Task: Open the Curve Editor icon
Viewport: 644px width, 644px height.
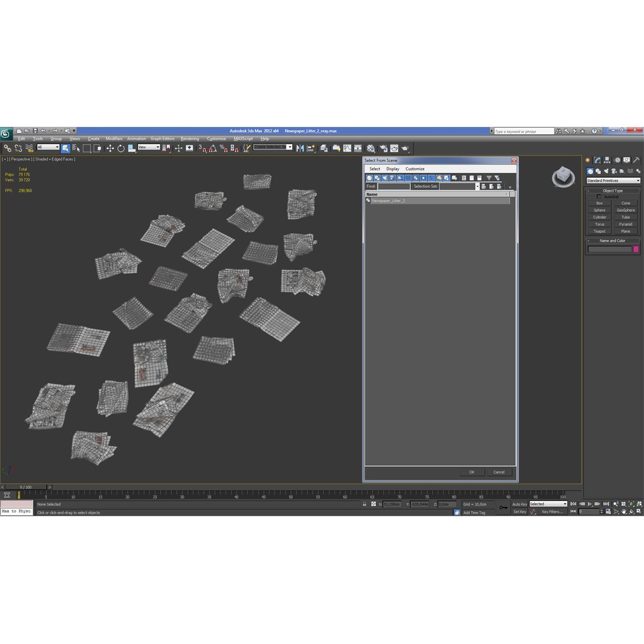Action: coord(348,148)
